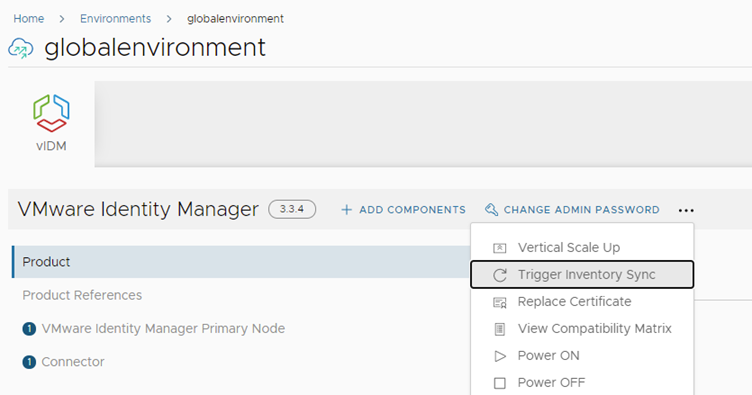Click the VMware Identity Manager heading
This screenshot has height=395, width=752.
click(138, 209)
